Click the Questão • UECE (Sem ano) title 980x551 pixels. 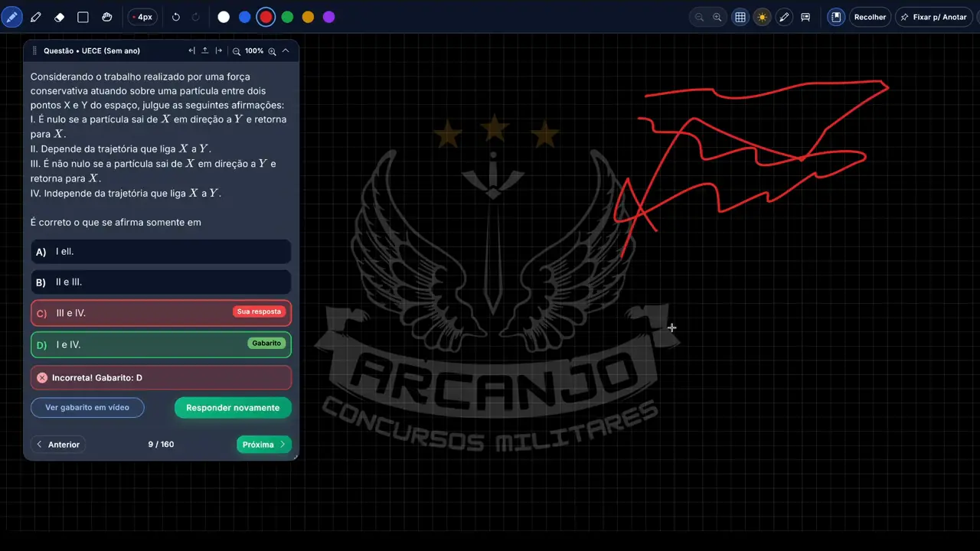tap(92, 51)
